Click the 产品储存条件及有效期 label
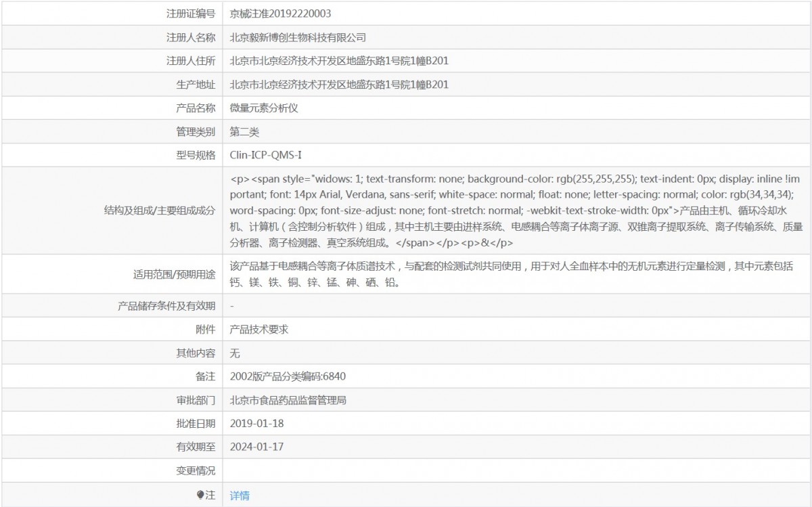812x507 pixels. pos(166,306)
